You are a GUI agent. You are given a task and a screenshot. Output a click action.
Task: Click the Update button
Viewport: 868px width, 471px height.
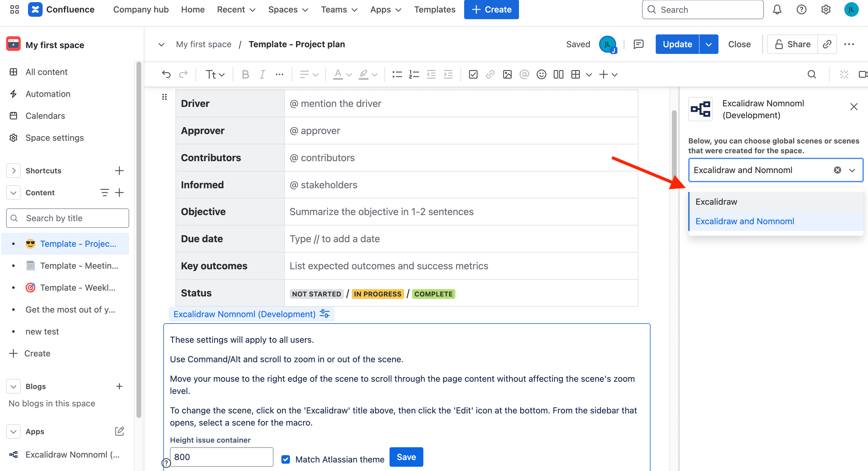[677, 44]
